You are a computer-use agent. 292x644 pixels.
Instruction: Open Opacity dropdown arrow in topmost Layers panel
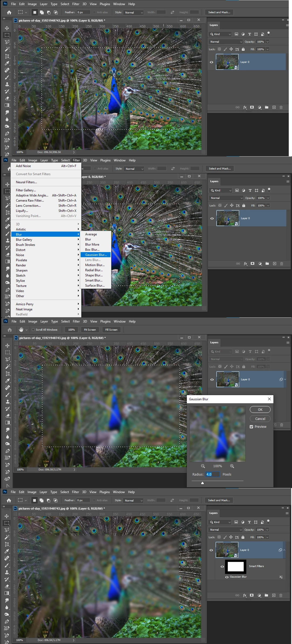[x=267, y=42]
